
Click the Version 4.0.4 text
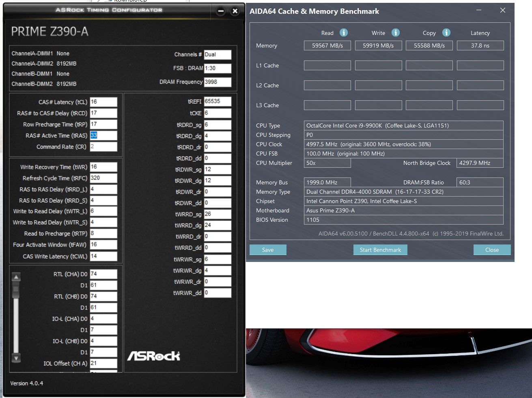[27, 383]
